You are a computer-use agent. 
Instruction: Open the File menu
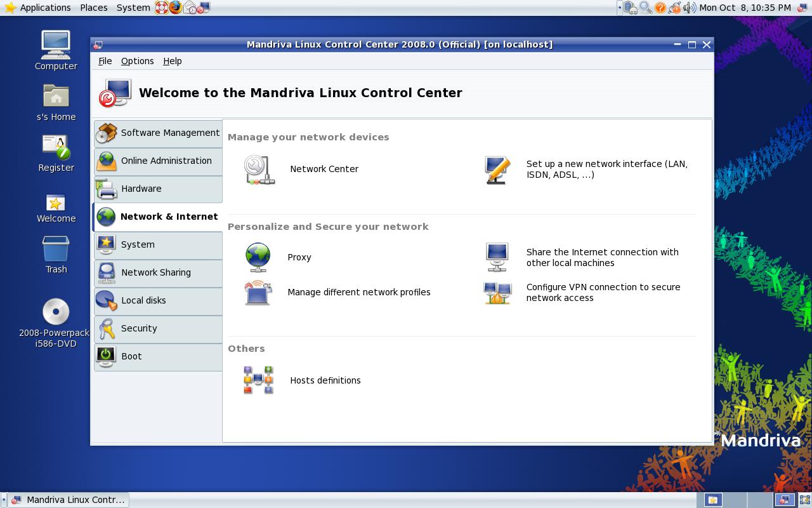click(x=105, y=61)
